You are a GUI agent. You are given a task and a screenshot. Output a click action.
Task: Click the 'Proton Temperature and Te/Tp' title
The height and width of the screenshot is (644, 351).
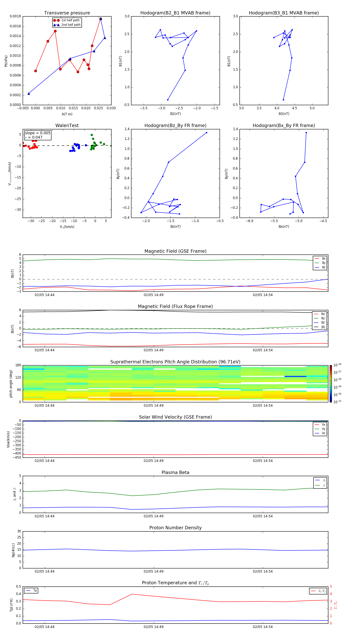[175, 583]
